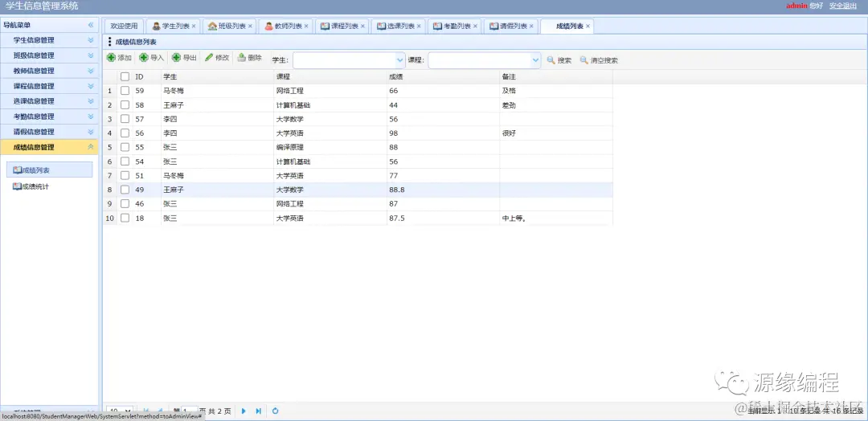
Task: Click the 成绩列表 book icon in sidebar
Action: pos(17,170)
